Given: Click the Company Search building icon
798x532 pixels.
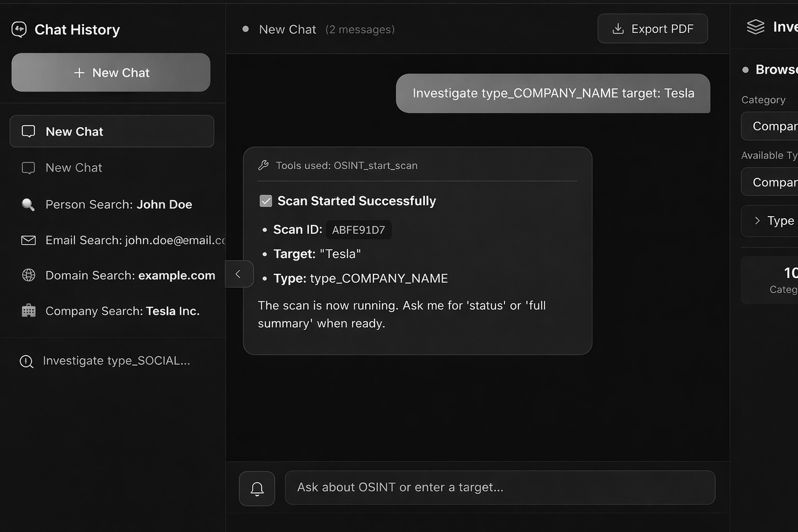Looking at the screenshot, I should click(x=28, y=311).
